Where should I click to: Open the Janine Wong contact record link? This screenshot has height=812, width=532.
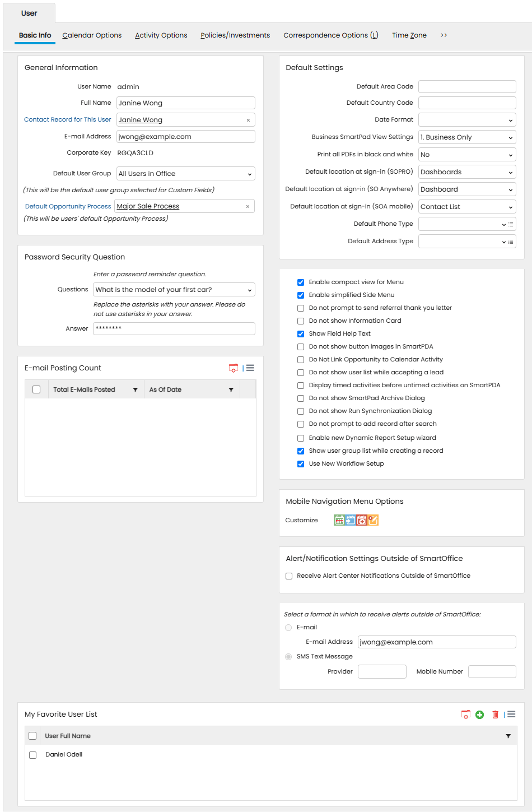pyautogui.click(x=141, y=120)
